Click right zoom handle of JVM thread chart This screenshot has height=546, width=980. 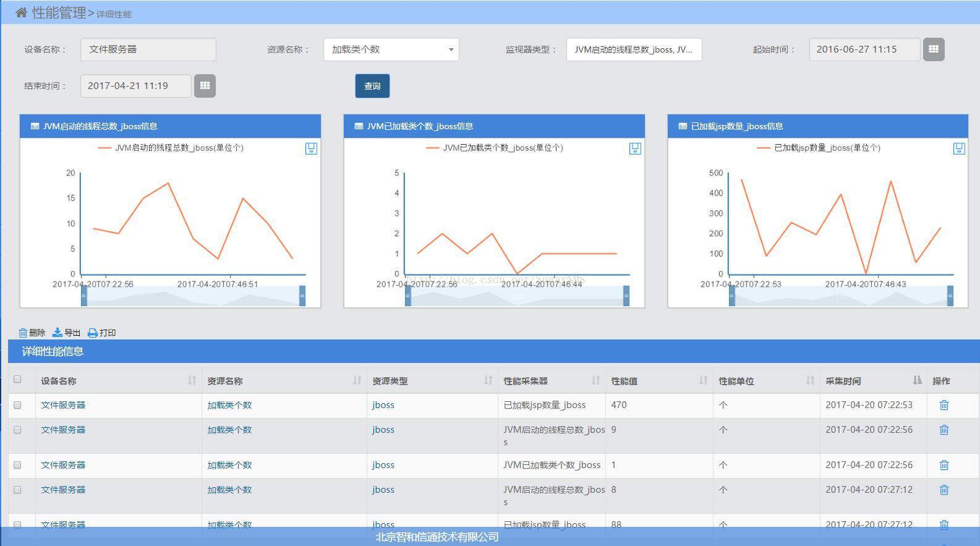click(x=302, y=296)
